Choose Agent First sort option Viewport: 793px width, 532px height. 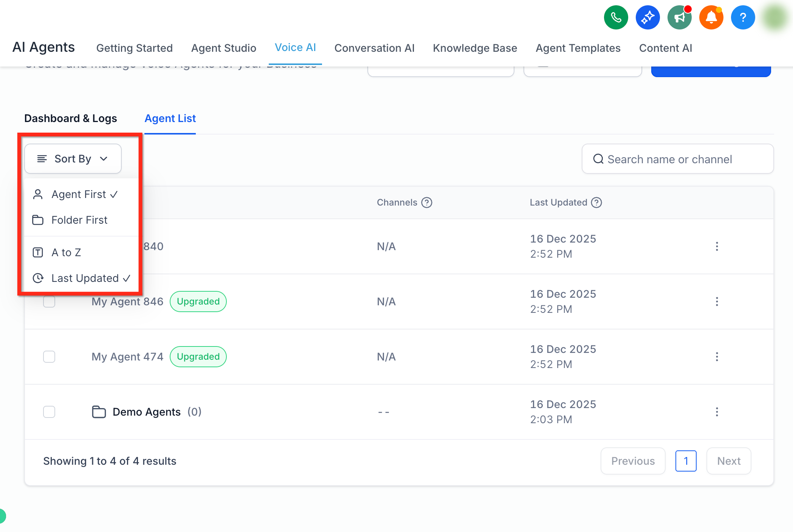coord(81,194)
